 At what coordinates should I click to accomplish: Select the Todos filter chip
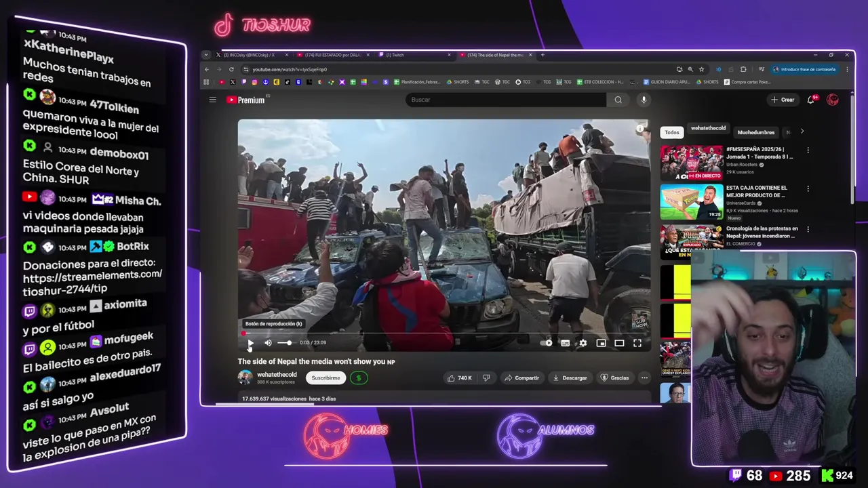click(x=671, y=132)
